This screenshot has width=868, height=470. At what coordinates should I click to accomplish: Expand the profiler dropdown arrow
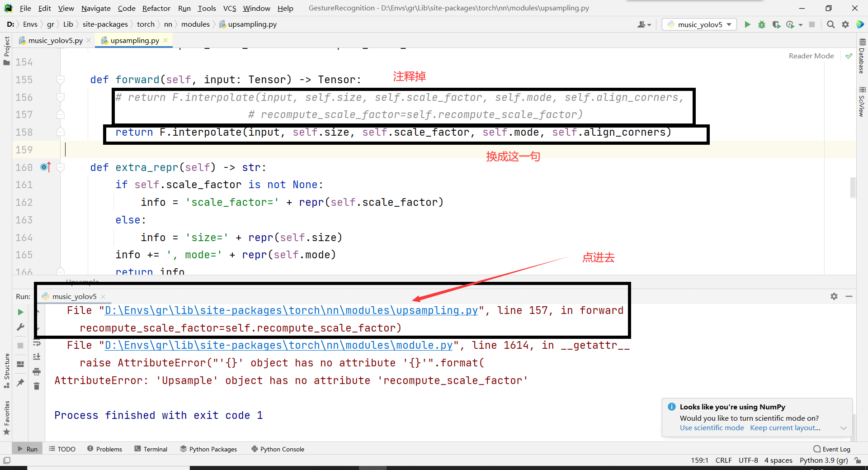point(801,25)
